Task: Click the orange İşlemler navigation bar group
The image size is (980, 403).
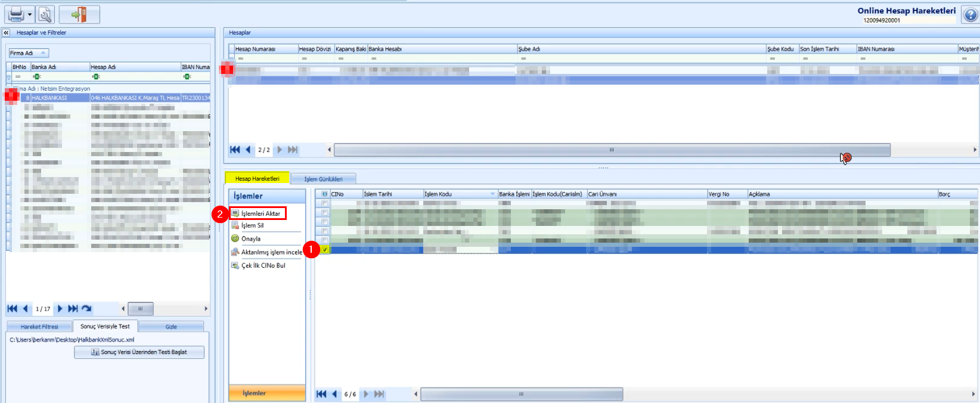Action: click(267, 393)
